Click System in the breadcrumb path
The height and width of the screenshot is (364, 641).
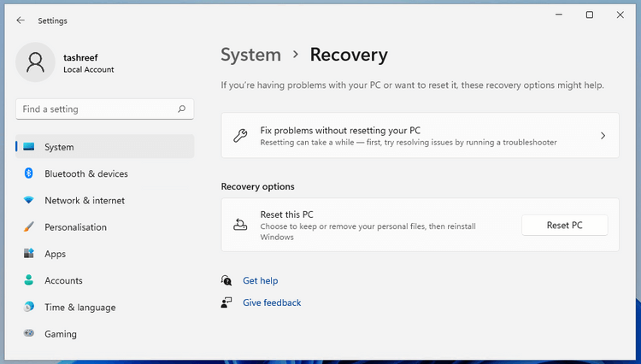250,55
